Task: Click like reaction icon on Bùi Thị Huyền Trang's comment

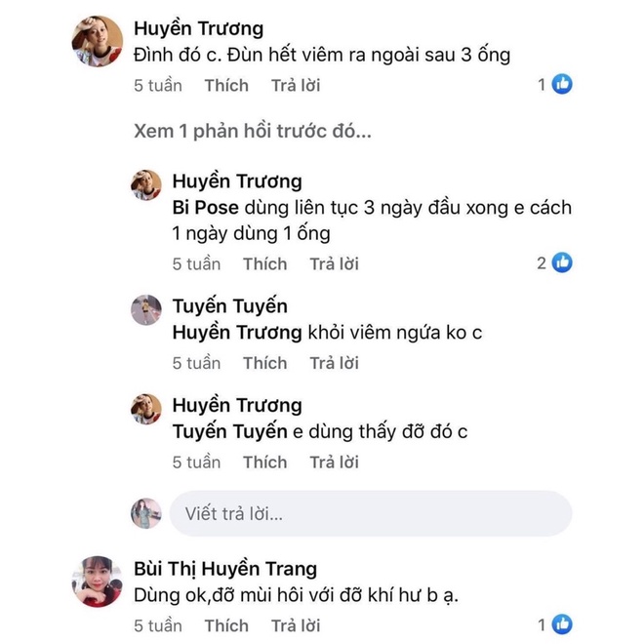Action: tap(562, 624)
